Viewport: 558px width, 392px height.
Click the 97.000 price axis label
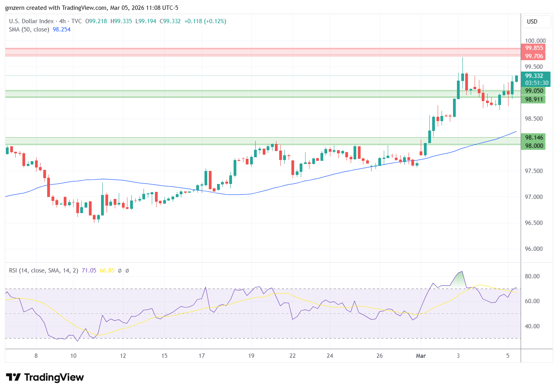tap(534, 197)
